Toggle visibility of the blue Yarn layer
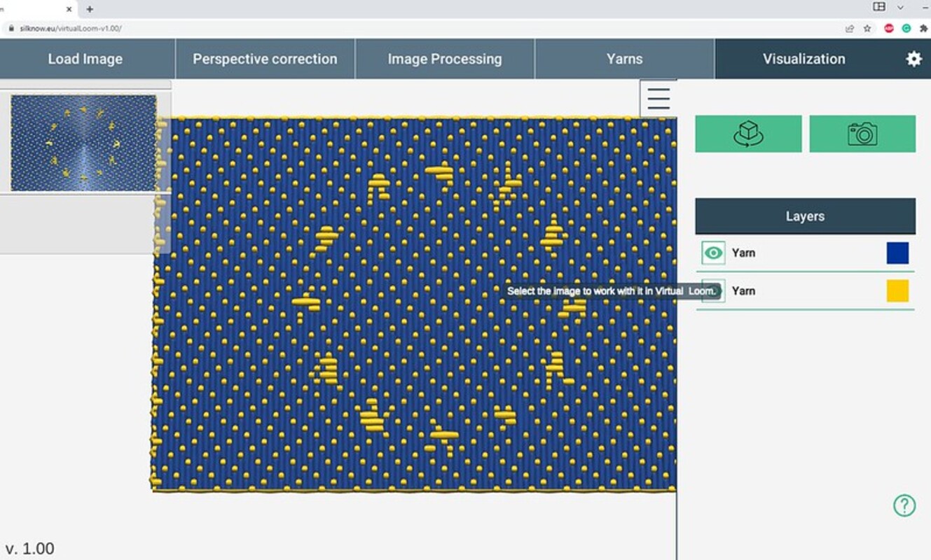The height and width of the screenshot is (560, 931). click(x=713, y=253)
